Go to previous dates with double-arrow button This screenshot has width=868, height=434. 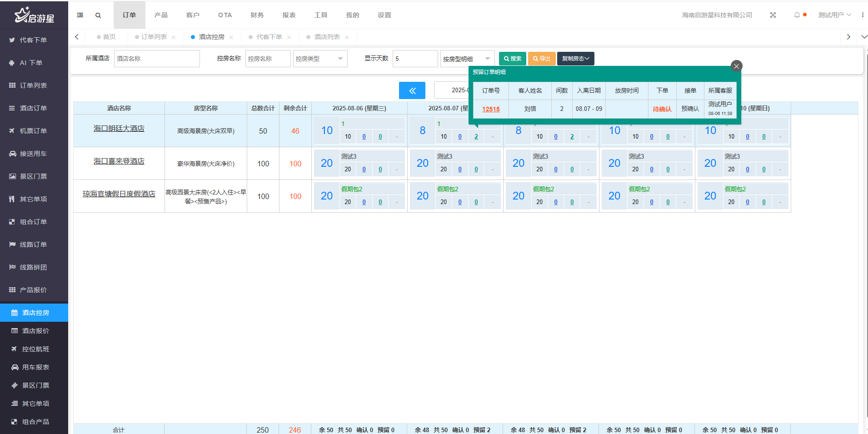pos(412,90)
